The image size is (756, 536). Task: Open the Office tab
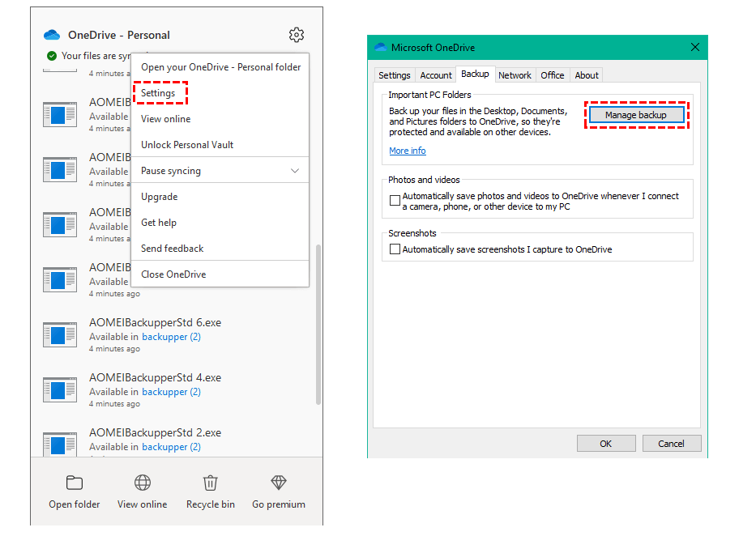point(552,75)
